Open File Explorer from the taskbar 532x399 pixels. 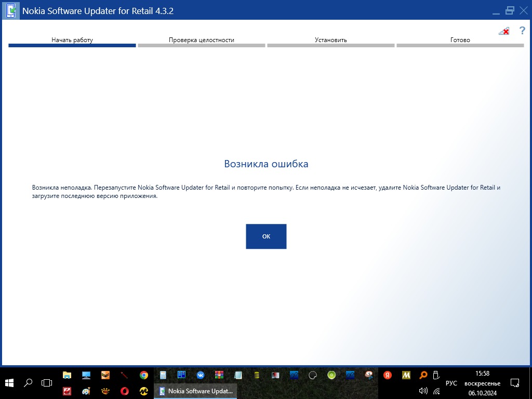(67, 375)
